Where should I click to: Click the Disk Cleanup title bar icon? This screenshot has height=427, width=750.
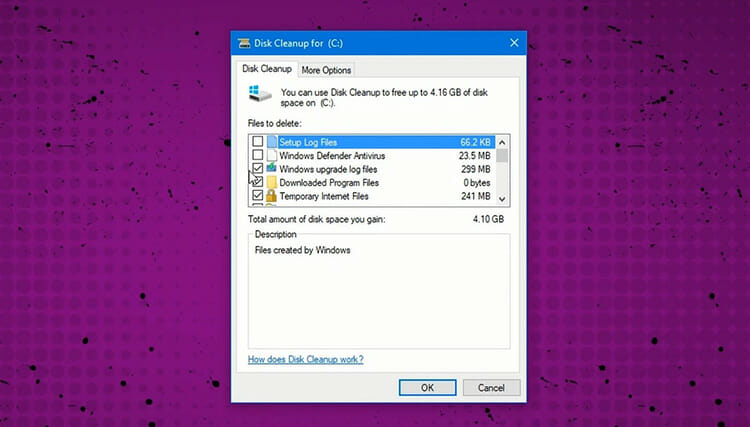(x=244, y=43)
